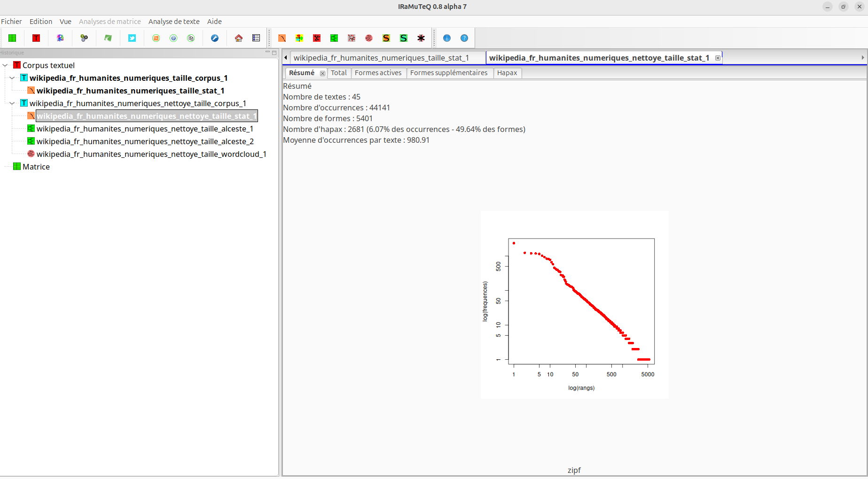This screenshot has height=479, width=868.
Task: Collapse wikipedia_fr_humanites_numeriques_taille_corpus_1 node
Action: (x=12, y=78)
